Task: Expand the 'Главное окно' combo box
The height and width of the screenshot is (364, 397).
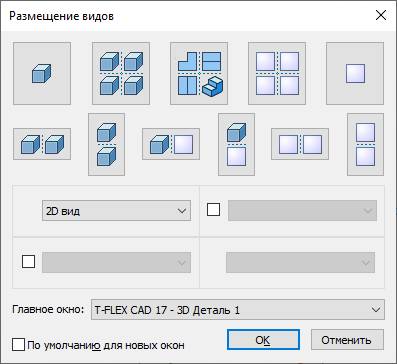Action: (x=238, y=310)
